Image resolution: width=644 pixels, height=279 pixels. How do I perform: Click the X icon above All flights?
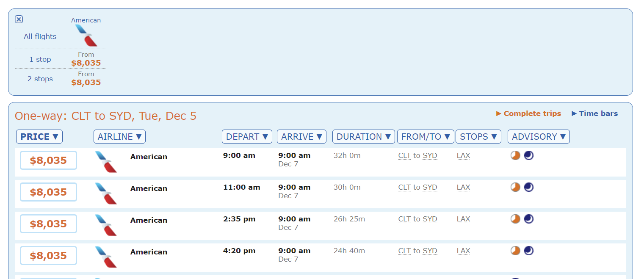pyautogui.click(x=19, y=19)
